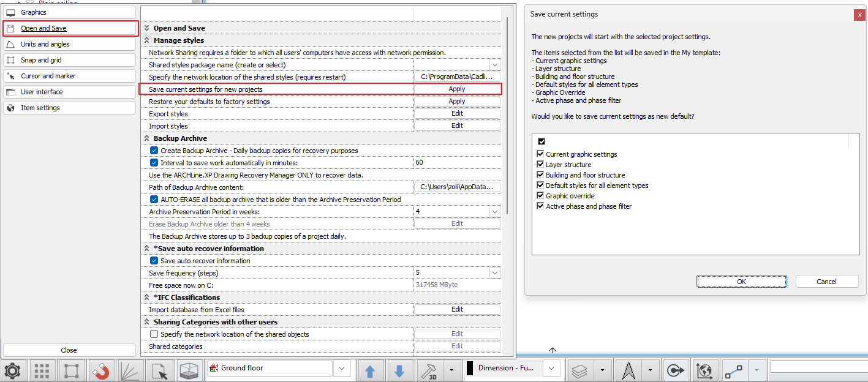Go to the User interface category
This screenshot has height=382, width=868.
click(69, 92)
